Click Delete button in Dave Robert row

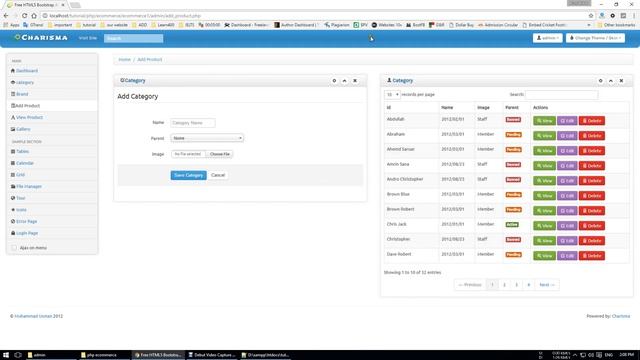[592, 256]
